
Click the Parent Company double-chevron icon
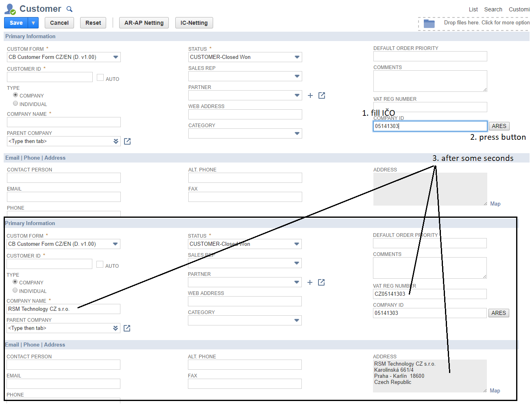[116, 141]
